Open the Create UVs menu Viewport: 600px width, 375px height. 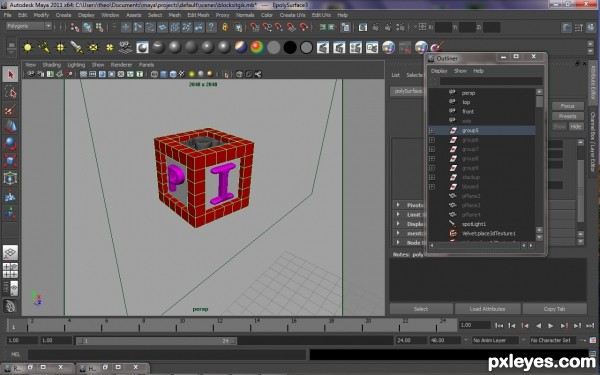(x=292, y=15)
